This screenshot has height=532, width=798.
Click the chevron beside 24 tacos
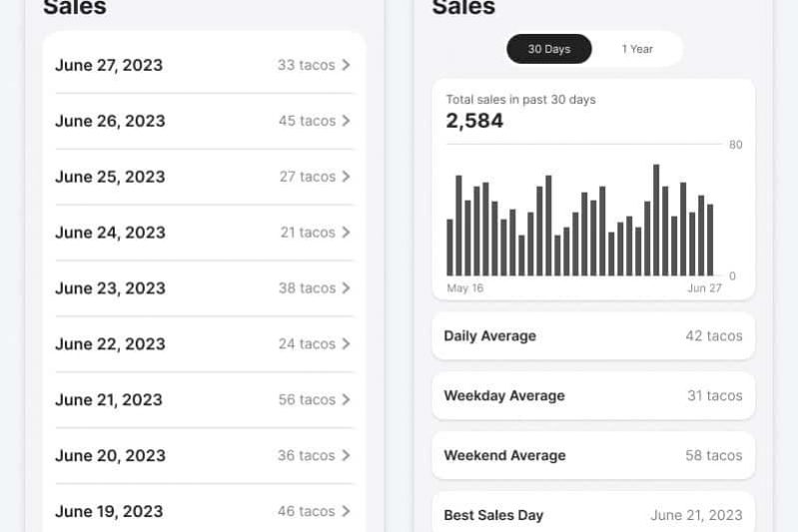[x=346, y=344]
